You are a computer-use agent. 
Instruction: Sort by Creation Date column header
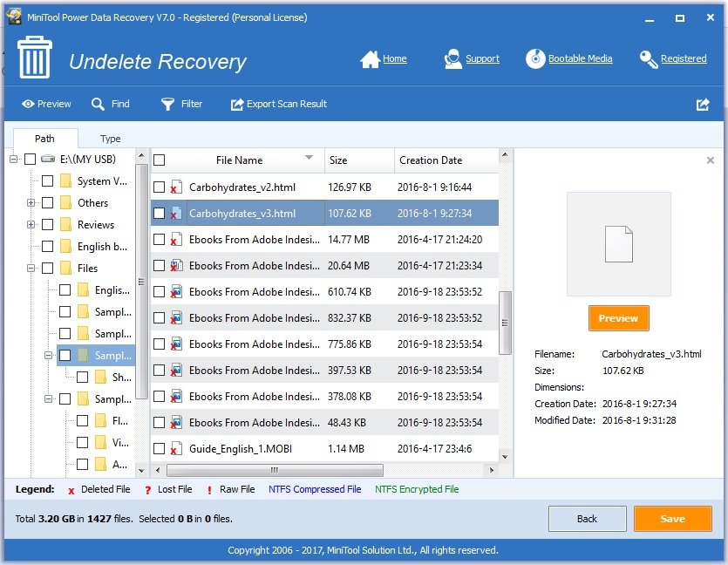pyautogui.click(x=446, y=160)
